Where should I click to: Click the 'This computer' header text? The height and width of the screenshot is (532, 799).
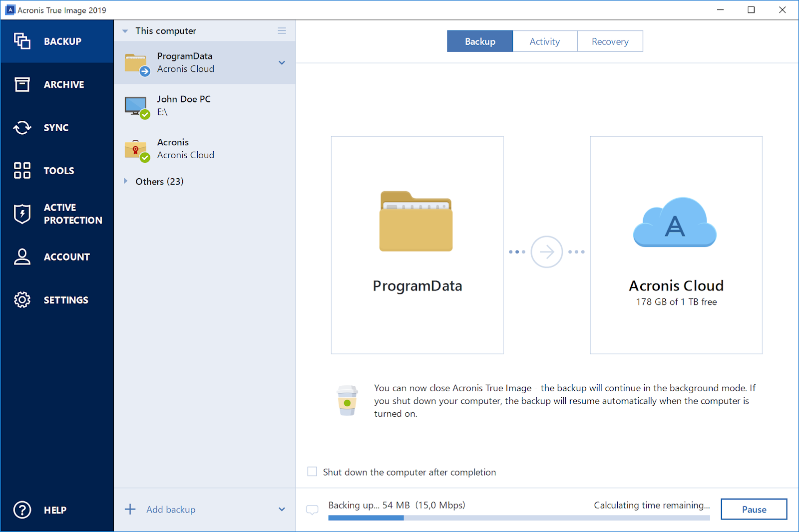click(166, 31)
